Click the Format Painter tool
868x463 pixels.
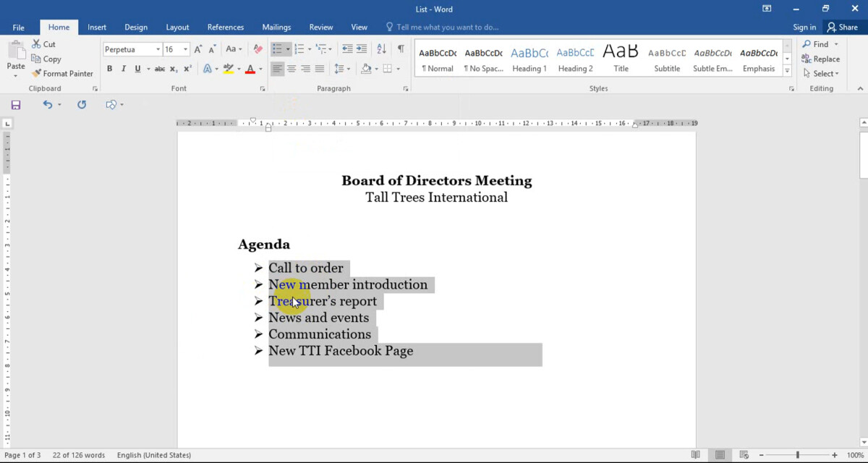tap(62, 73)
